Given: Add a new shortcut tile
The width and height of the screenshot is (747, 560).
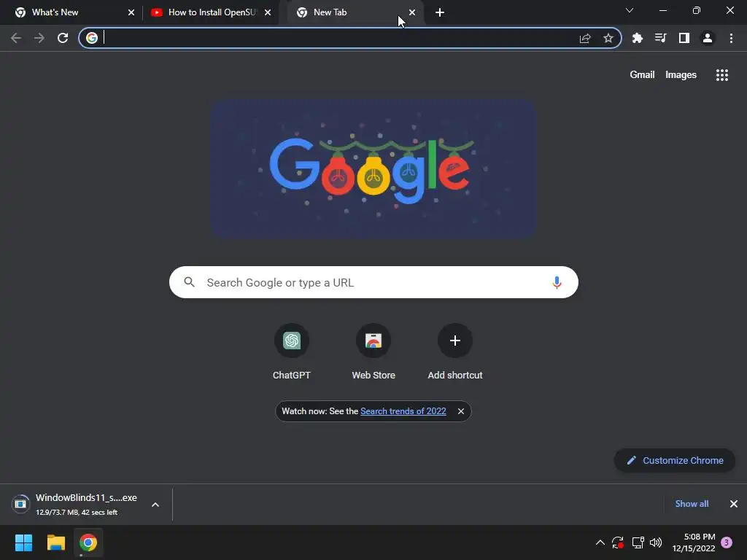Looking at the screenshot, I should [455, 352].
